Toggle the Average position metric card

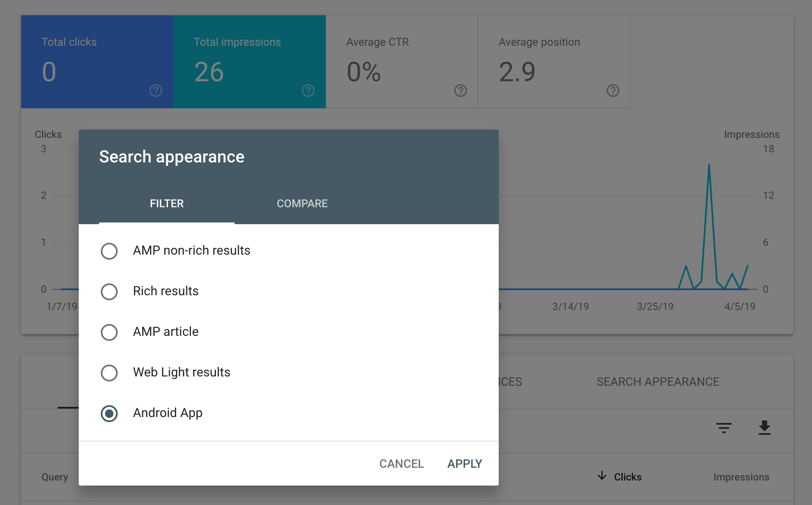[554, 61]
